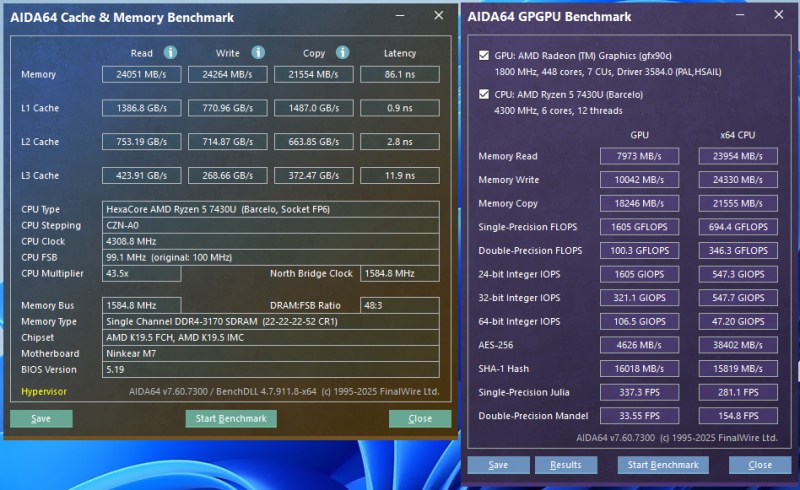Click GPU Single-Precision FLOPS 1605 GFLOPS
This screenshot has height=490, width=800.
coord(639,227)
